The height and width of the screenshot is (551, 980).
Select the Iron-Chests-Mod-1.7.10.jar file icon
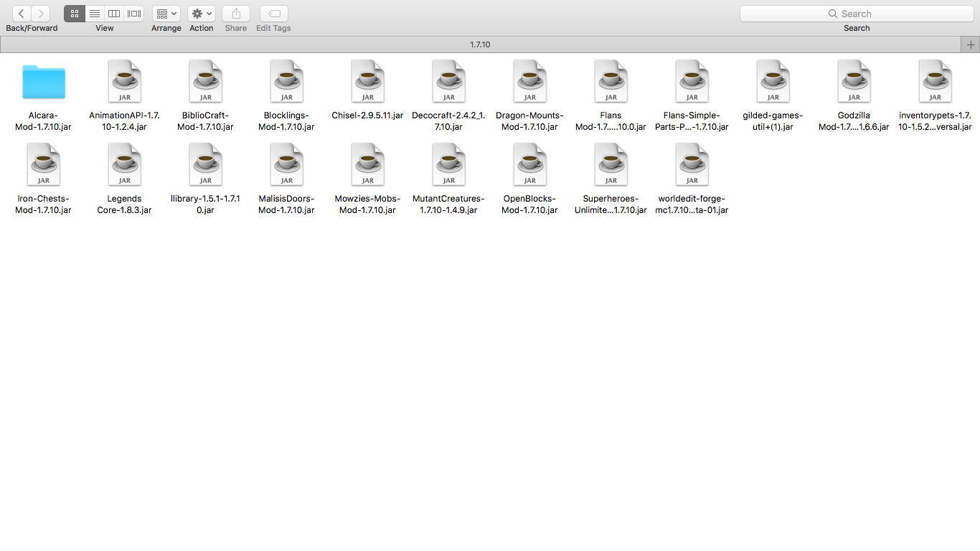click(44, 164)
